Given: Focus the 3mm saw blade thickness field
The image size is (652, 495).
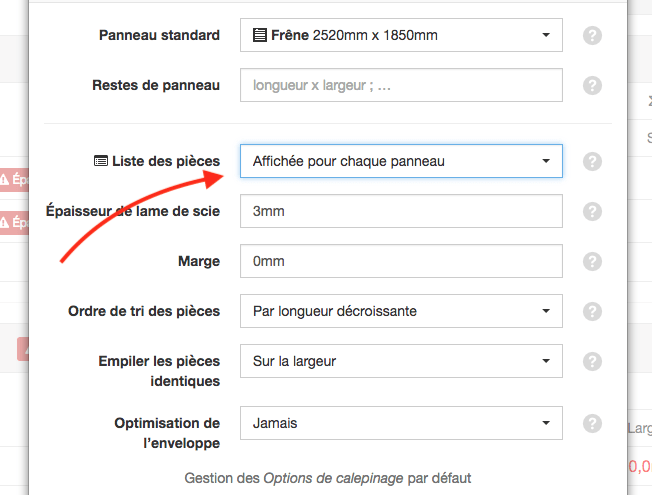Looking at the screenshot, I should (x=401, y=211).
